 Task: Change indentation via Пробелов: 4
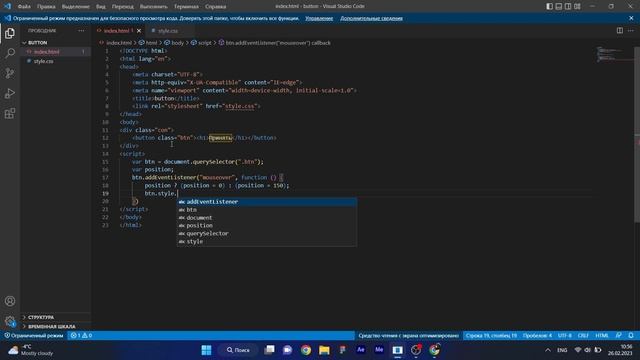537,336
